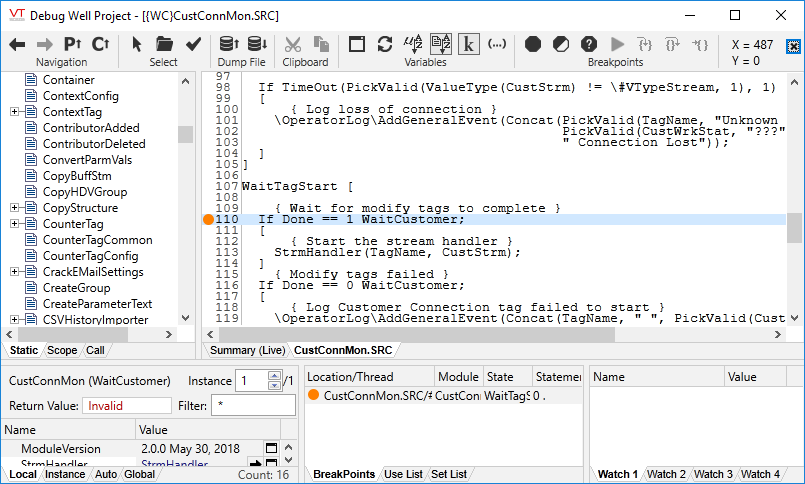Click the circular refresh arrows icon
Viewport: 805px width, 484px height.
(x=384, y=44)
